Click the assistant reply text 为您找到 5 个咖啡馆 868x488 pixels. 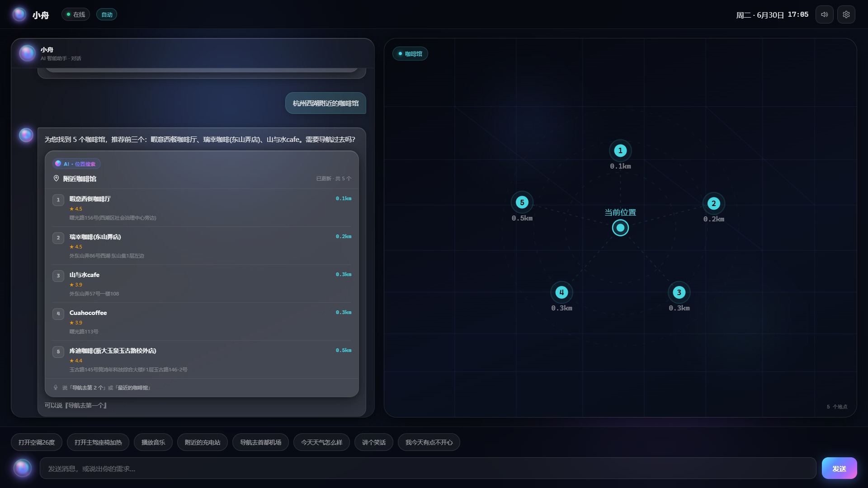coord(200,140)
